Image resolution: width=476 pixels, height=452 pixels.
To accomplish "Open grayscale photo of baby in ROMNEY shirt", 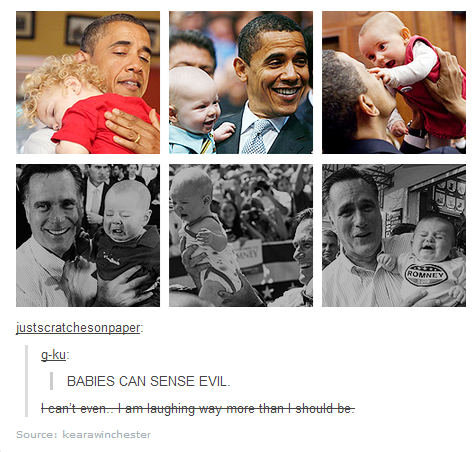I will 394,235.
